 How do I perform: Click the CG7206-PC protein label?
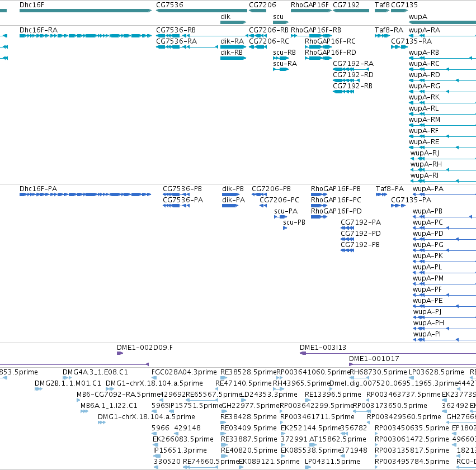point(279,200)
